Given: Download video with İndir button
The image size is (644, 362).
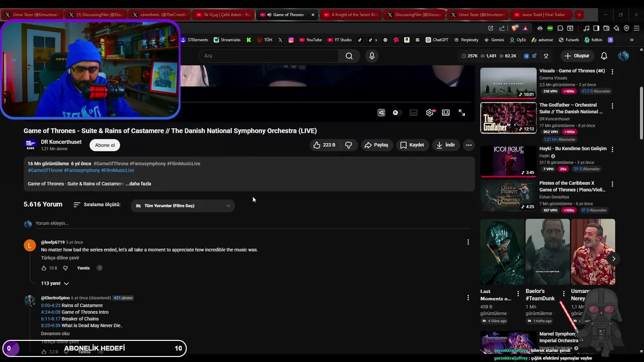Looking at the screenshot, I should pos(446,145).
